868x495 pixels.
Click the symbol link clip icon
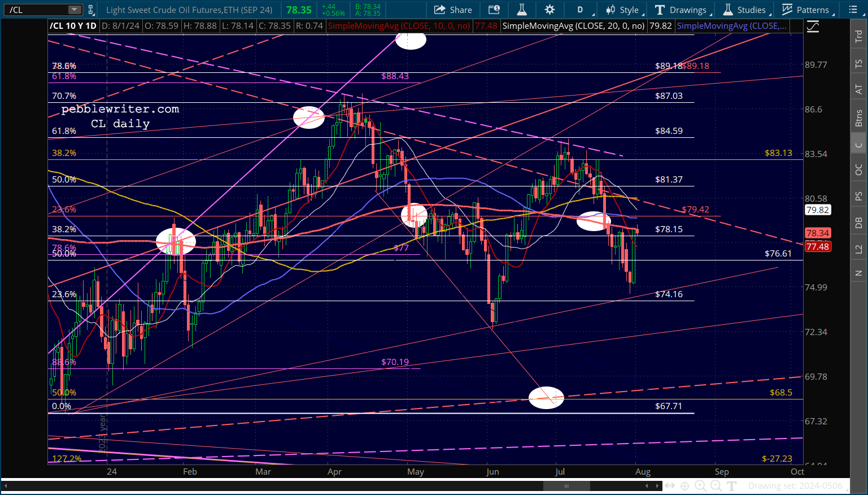(x=91, y=10)
